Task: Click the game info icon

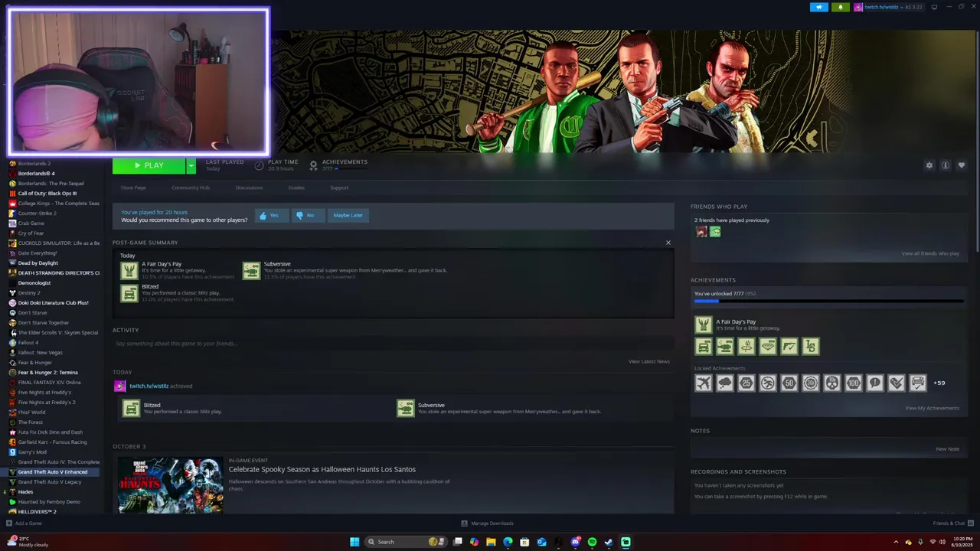Action: pos(946,165)
